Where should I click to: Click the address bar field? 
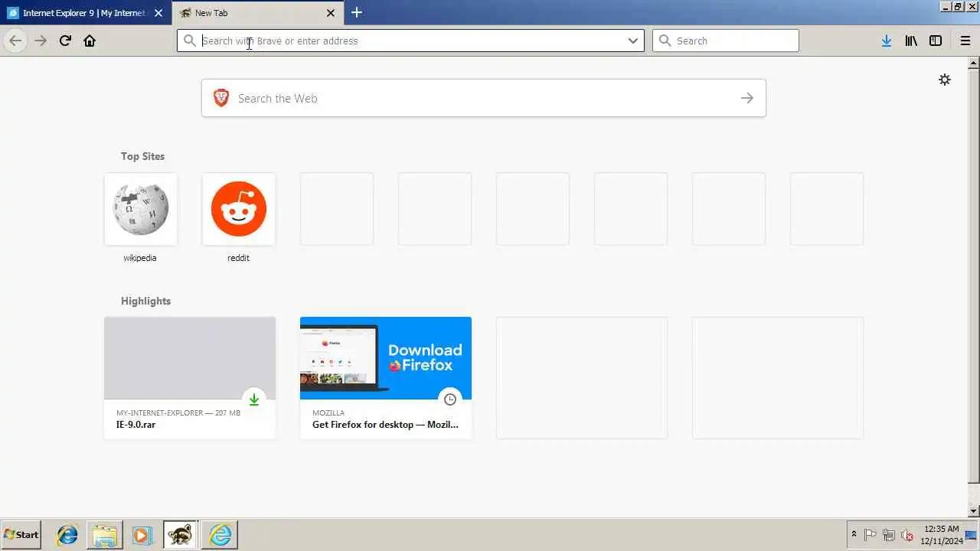point(410,41)
